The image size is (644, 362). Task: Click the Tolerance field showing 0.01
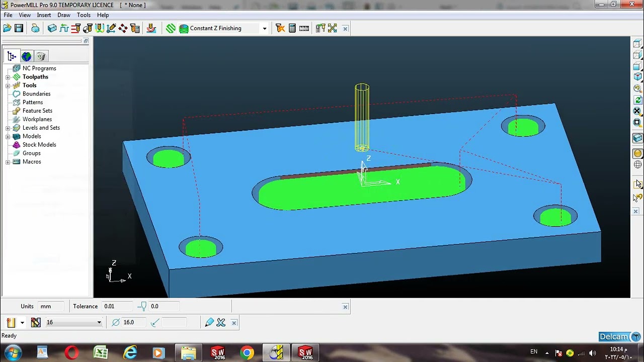(x=117, y=306)
